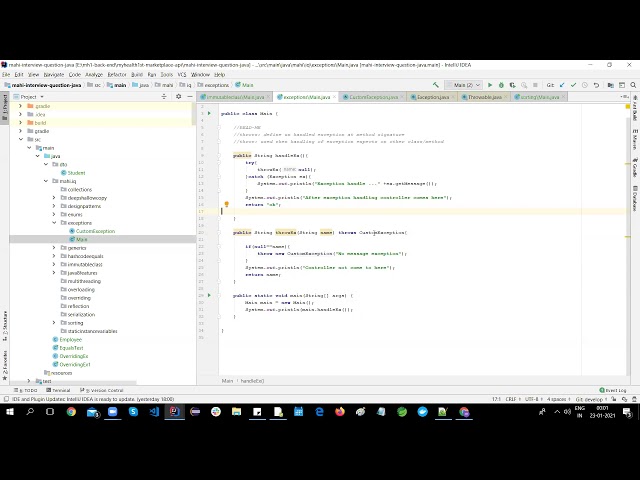Expand the sorting package
Viewport: 640px width, 480px height.
coord(54,322)
